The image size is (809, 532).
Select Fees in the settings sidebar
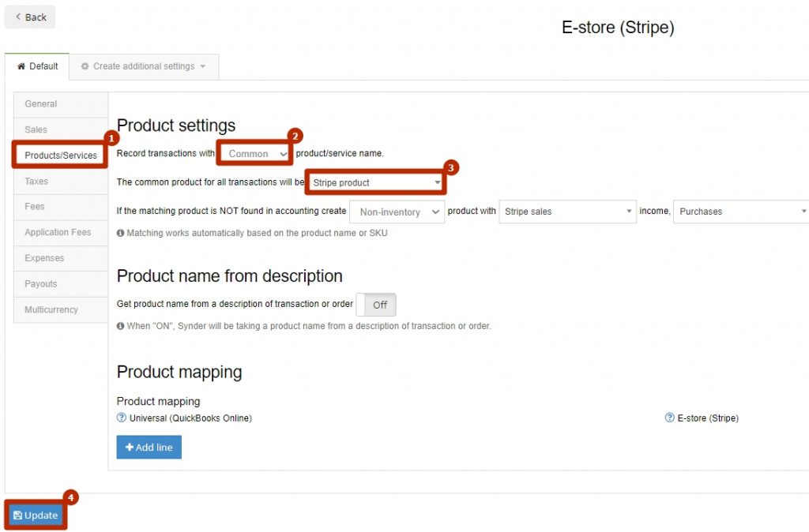[61, 207]
